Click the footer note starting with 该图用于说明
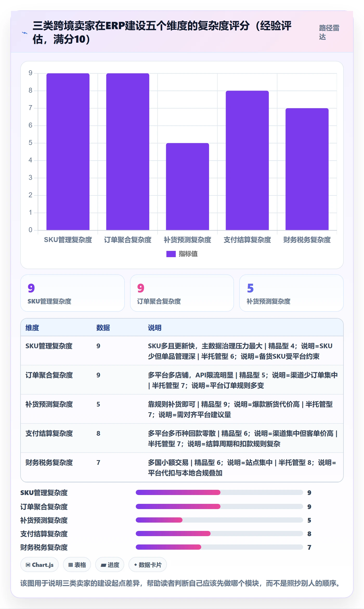 180,583
